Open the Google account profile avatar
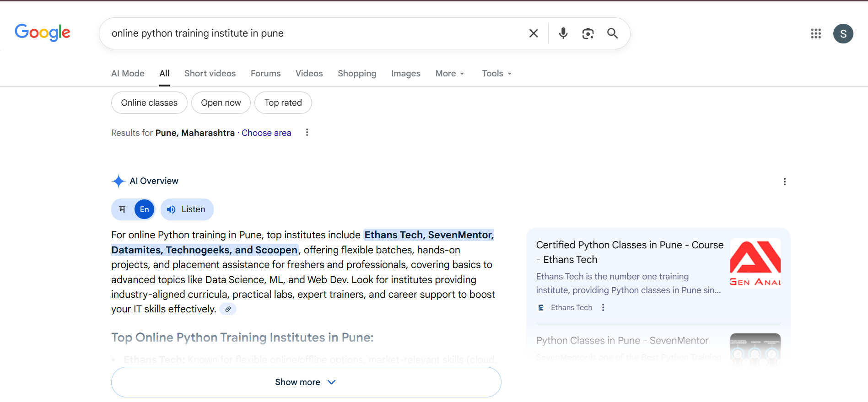The height and width of the screenshot is (402, 868). point(843,34)
